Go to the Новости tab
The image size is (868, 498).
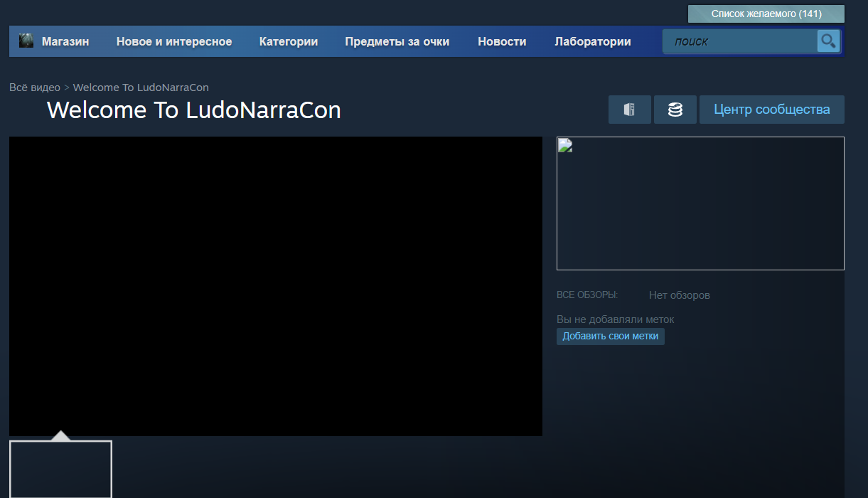tap(502, 41)
